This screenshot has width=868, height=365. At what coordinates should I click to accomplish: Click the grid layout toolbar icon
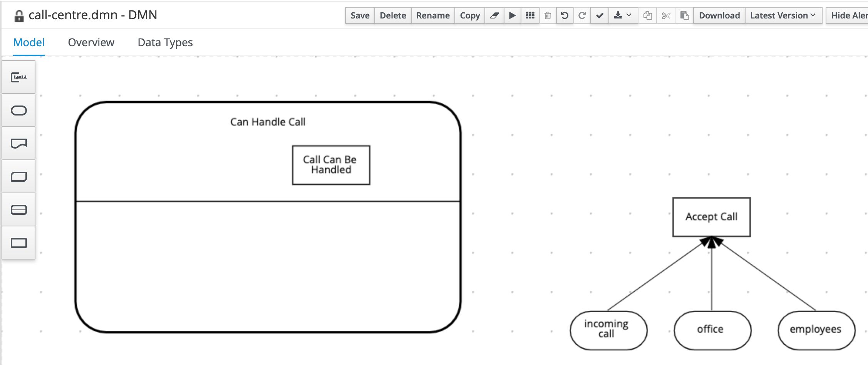[x=530, y=15]
